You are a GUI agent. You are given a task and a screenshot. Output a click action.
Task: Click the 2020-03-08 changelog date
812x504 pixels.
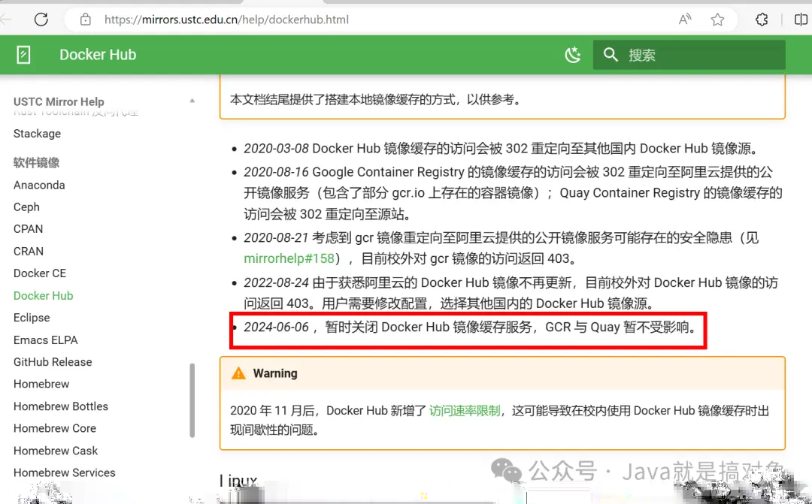point(276,149)
